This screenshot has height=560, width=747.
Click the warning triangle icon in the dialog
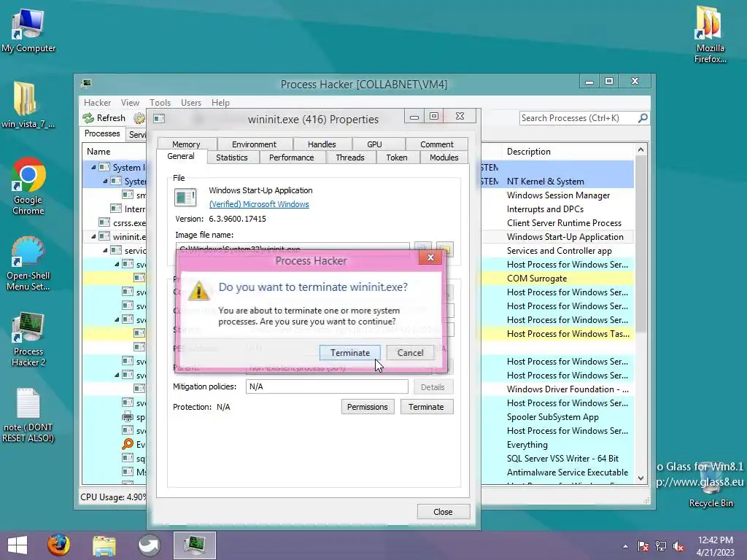click(x=198, y=290)
